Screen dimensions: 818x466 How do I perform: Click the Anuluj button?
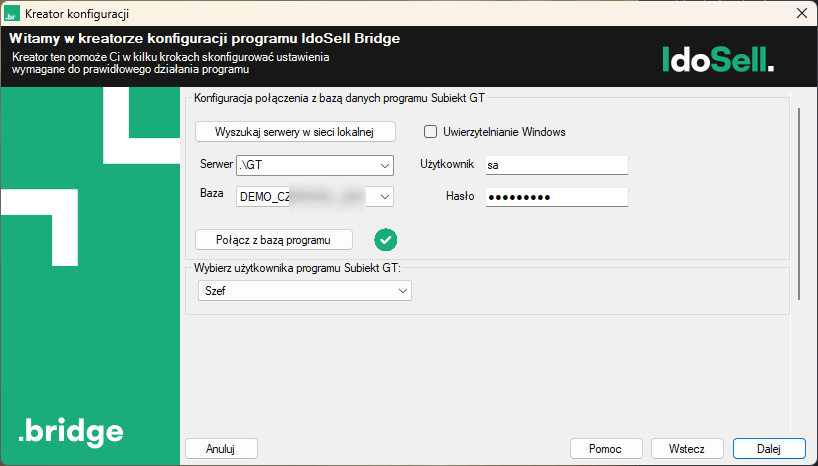[221, 449]
